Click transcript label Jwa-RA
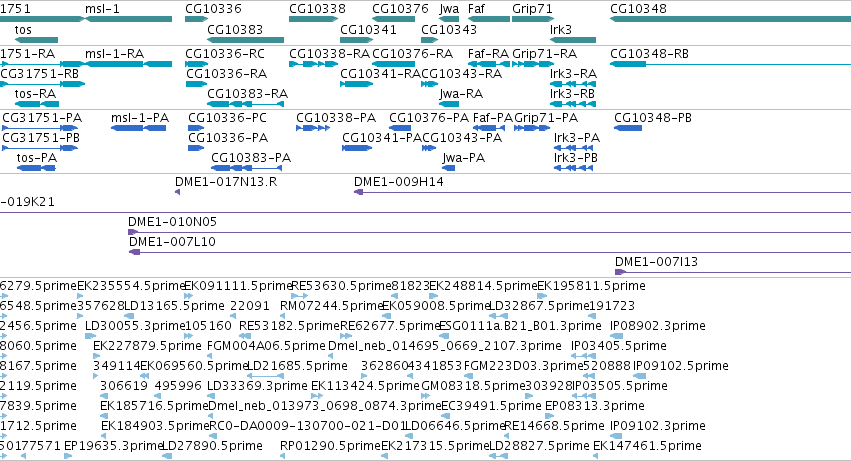The height and width of the screenshot is (461, 851). tap(461, 93)
